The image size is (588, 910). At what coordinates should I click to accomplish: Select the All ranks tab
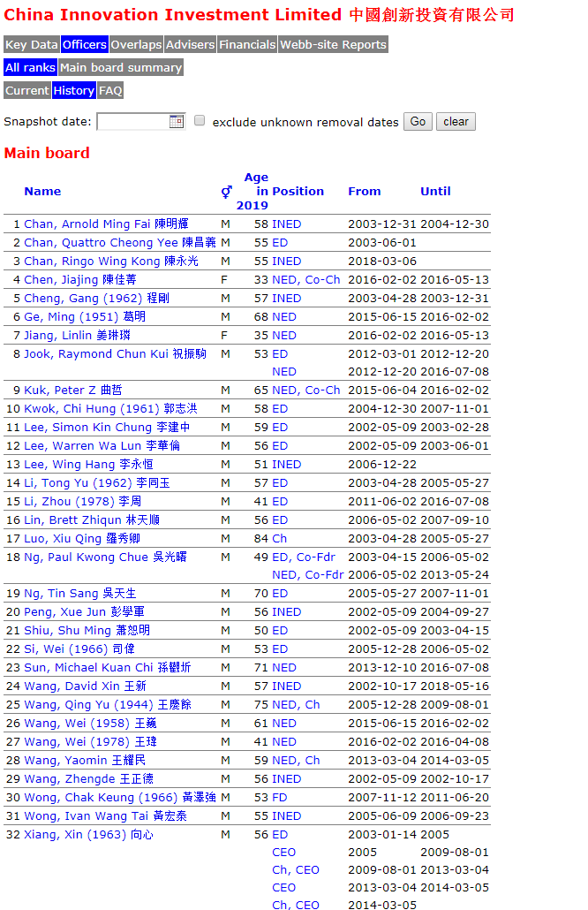(30, 67)
